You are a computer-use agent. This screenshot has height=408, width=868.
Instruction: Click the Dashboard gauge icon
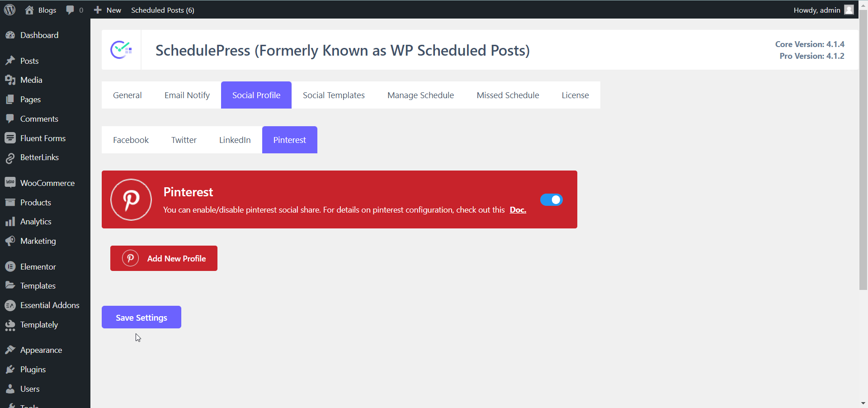(10, 35)
